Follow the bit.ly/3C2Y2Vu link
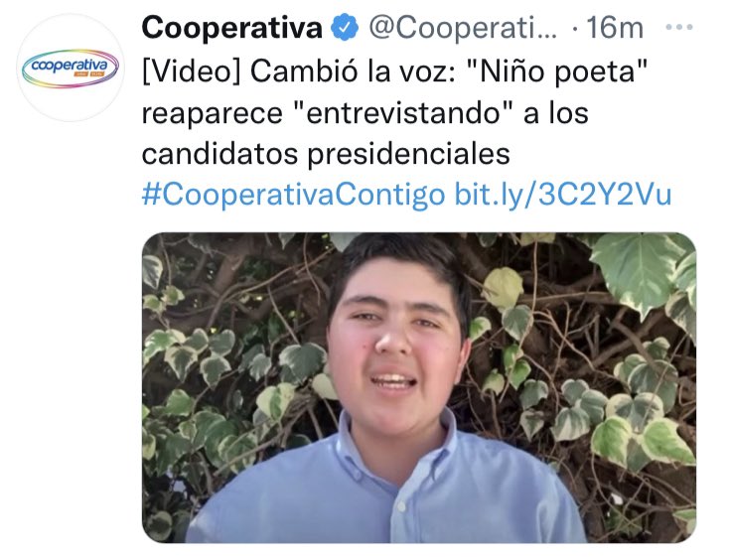The height and width of the screenshot is (560, 729). click(563, 195)
